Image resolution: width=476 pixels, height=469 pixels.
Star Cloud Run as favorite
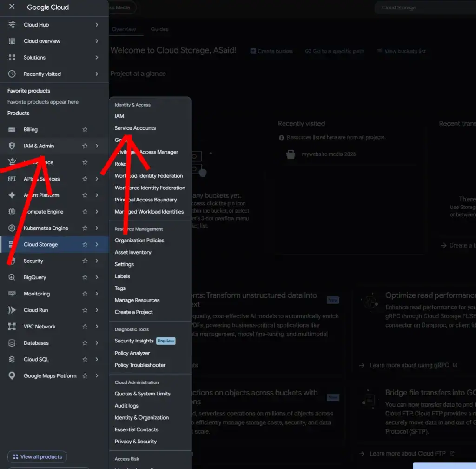85,310
